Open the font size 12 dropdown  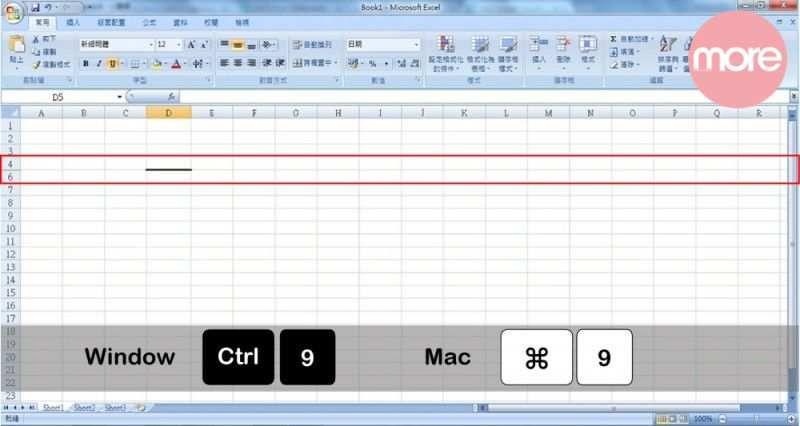click(x=179, y=45)
